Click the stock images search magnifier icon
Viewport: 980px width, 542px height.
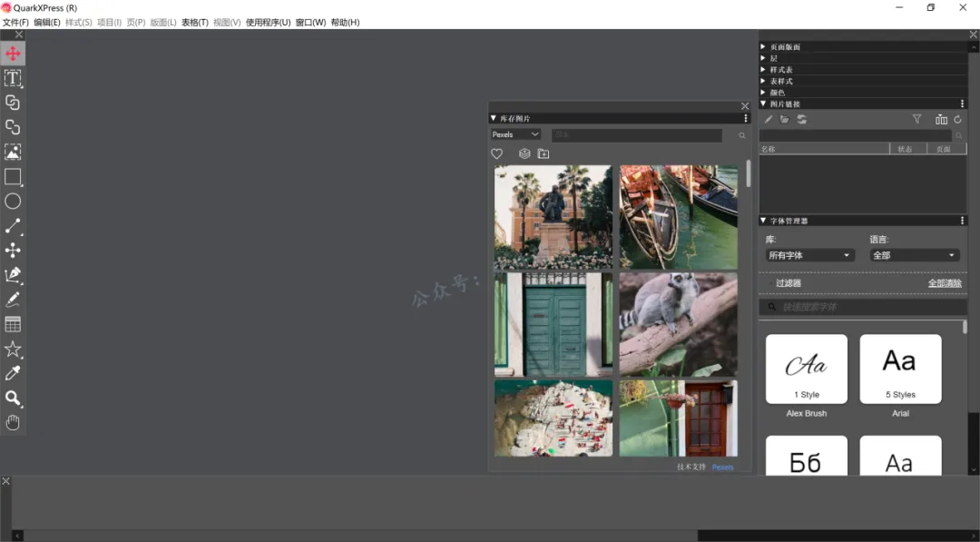(x=742, y=135)
